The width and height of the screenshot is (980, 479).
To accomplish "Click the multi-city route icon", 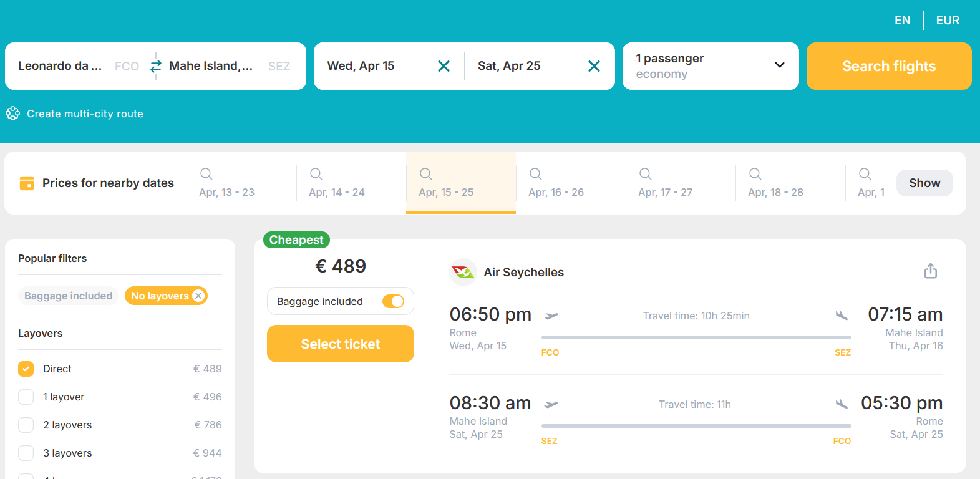I will (x=12, y=114).
